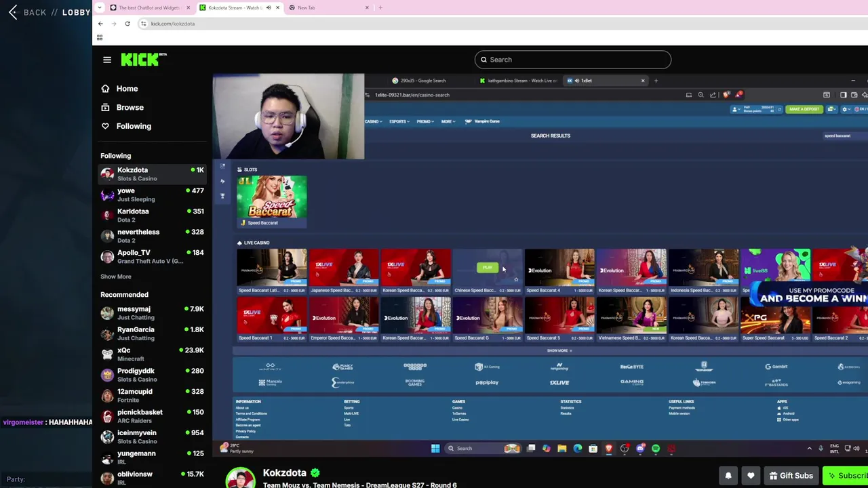The image size is (868, 488).
Task: Open xQc recommended channel
Action: (152, 354)
